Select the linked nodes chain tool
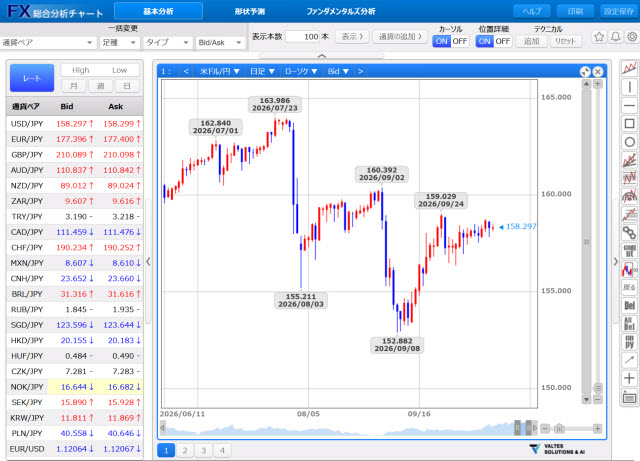 tap(629, 233)
